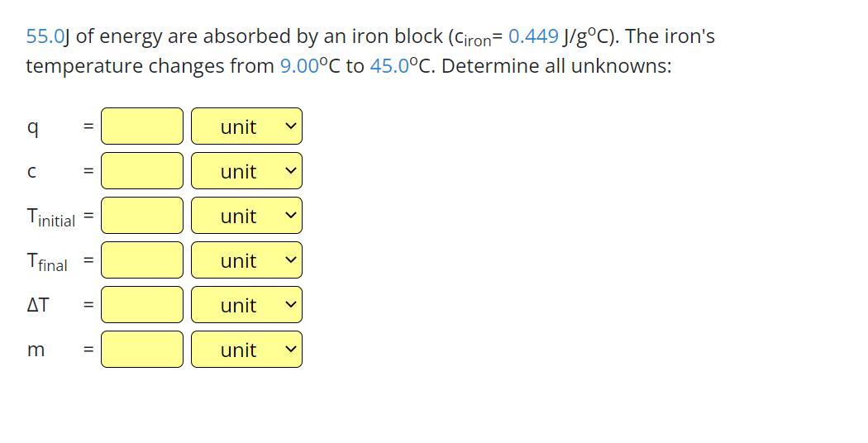This screenshot has width=868, height=443.
Task: Click the blue 0.449 specific heat value
Action: click(533, 36)
